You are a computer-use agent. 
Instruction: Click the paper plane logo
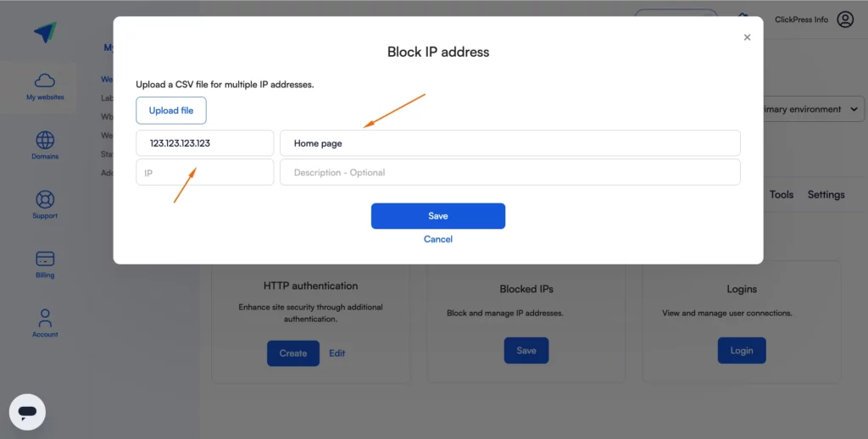45,32
